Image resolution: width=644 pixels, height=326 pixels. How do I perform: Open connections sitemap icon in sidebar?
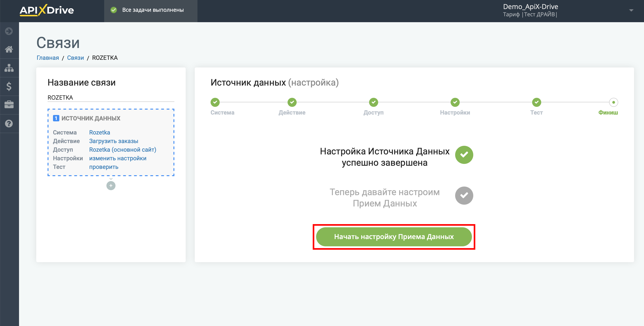tap(9, 68)
